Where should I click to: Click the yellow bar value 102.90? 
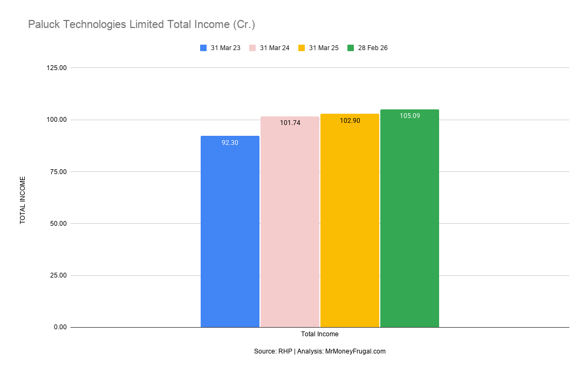coord(350,121)
